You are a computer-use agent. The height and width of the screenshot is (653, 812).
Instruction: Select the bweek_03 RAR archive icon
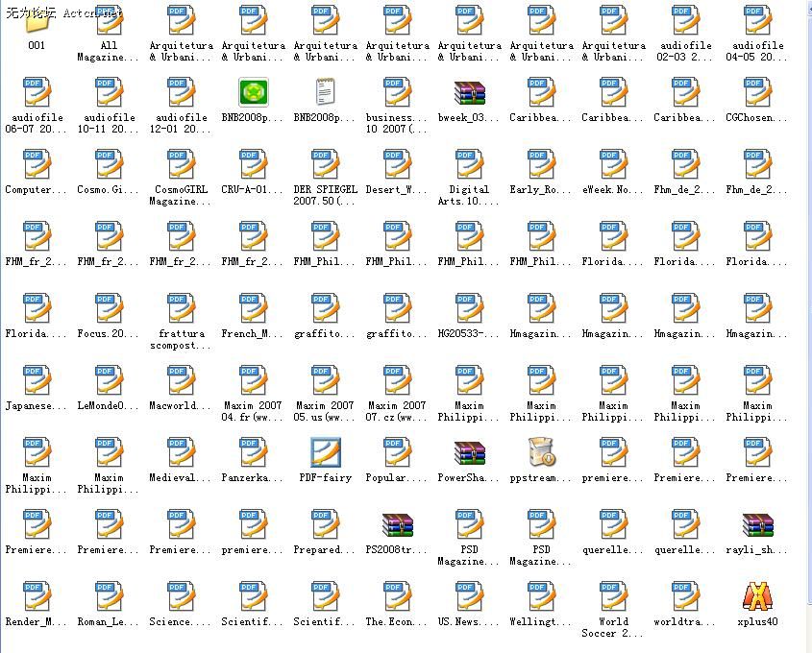pos(469,92)
